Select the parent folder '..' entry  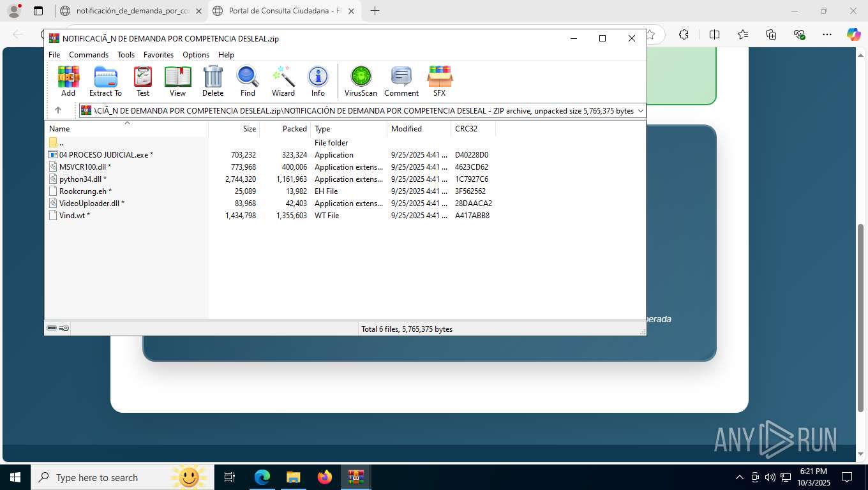[x=56, y=143]
